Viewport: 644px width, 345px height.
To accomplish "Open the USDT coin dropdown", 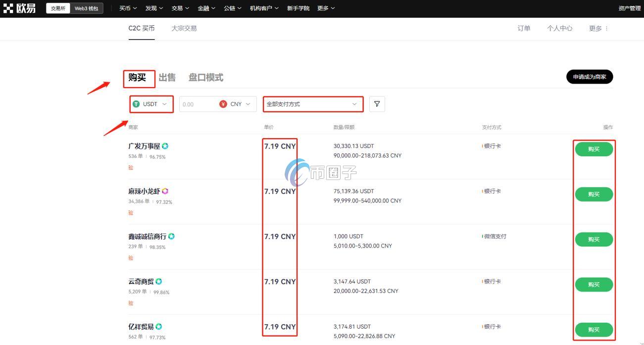I will pyautogui.click(x=151, y=104).
